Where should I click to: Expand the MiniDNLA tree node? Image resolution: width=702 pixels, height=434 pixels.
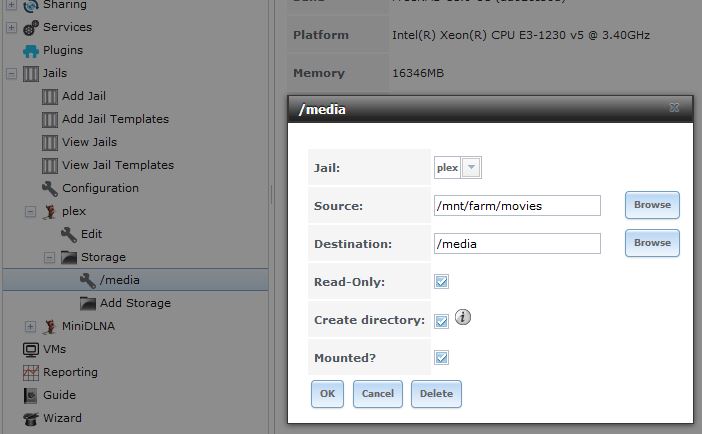[x=30, y=326]
